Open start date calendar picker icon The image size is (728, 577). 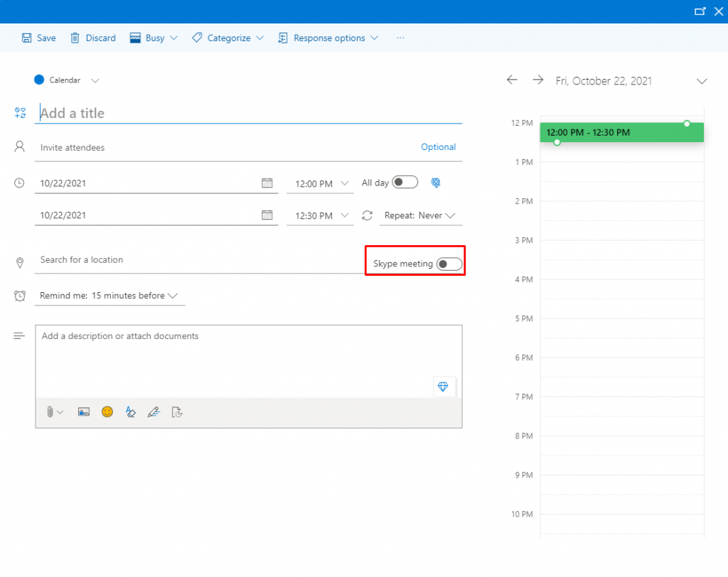click(x=267, y=183)
